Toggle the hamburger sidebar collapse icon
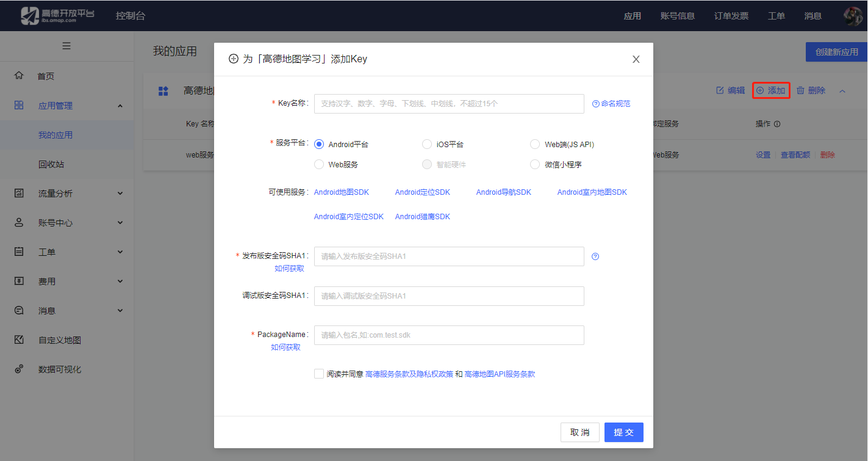Screen dimensions: 868x461 pos(66,46)
